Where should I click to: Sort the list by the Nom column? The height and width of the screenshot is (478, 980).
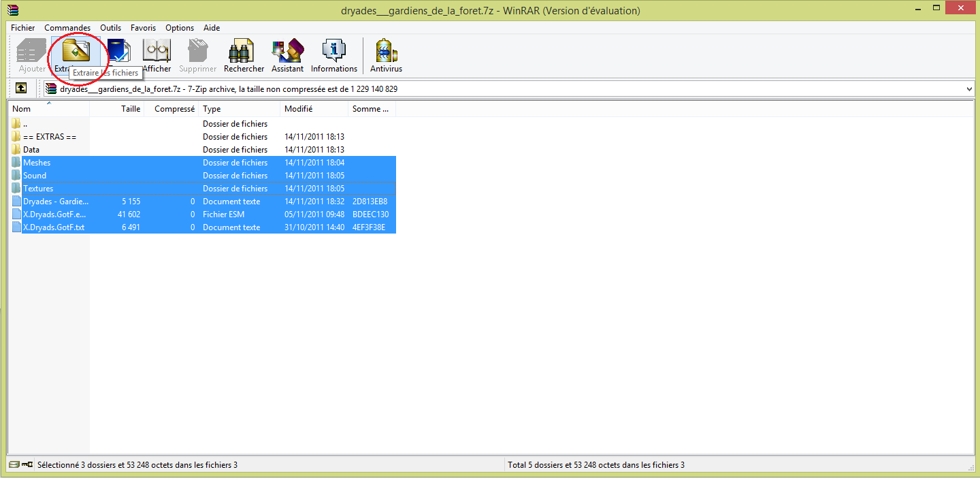tap(48, 109)
